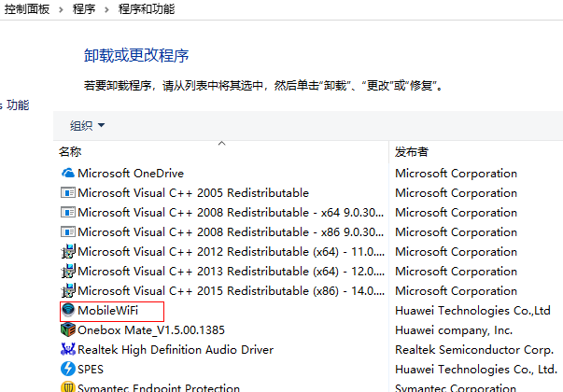Sort the list by 发布者 column header
This screenshot has height=392, width=563.
point(412,152)
